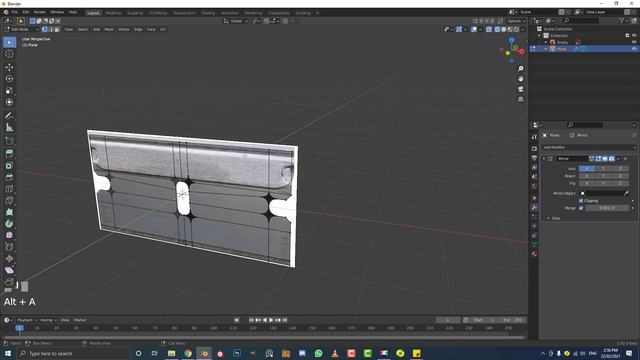
Task: Open the Mesh menu in viewport header
Action: 109,29
